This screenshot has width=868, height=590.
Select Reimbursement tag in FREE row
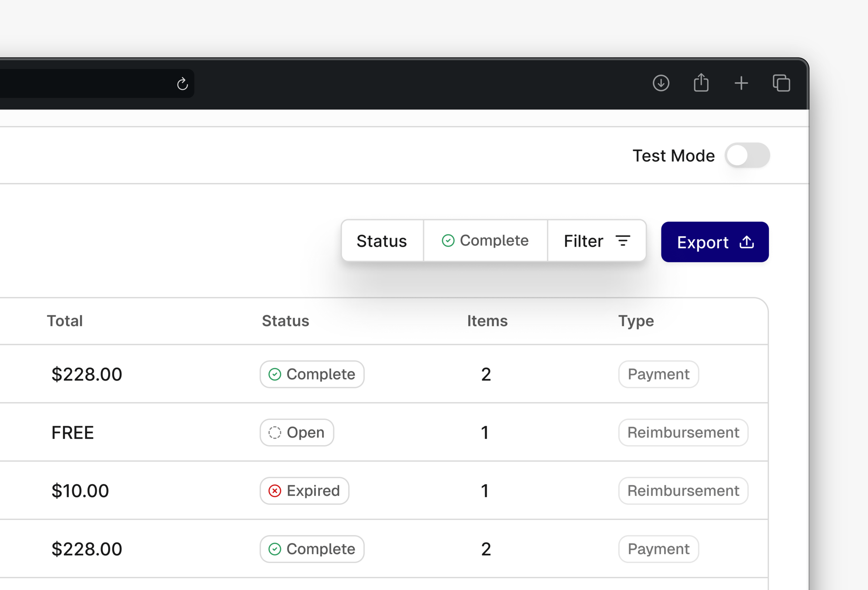(683, 432)
